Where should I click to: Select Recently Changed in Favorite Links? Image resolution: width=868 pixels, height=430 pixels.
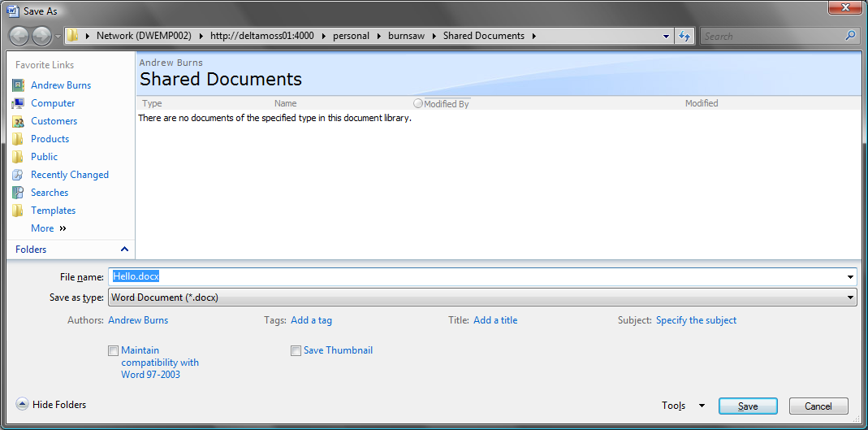pos(69,175)
